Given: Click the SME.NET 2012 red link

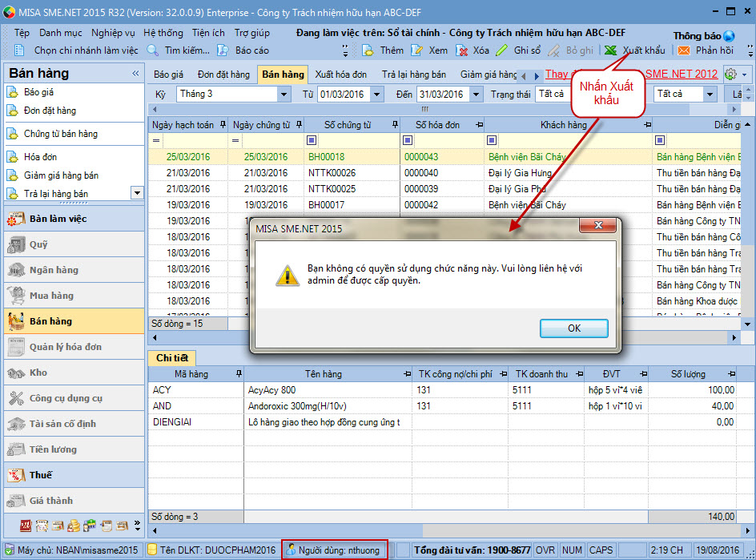Looking at the screenshot, I should [x=682, y=74].
